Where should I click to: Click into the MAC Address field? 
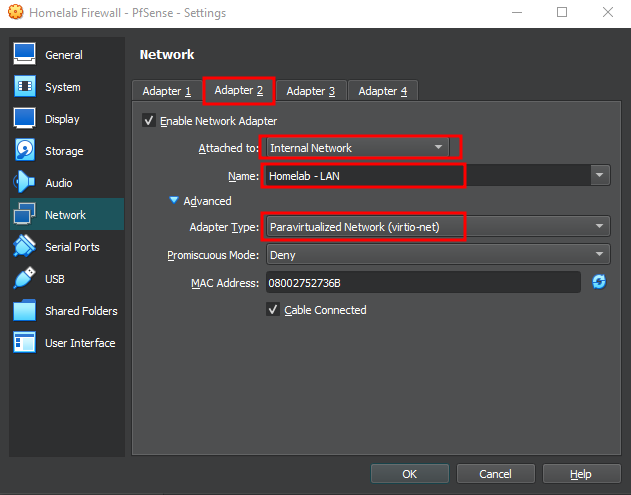pos(423,283)
